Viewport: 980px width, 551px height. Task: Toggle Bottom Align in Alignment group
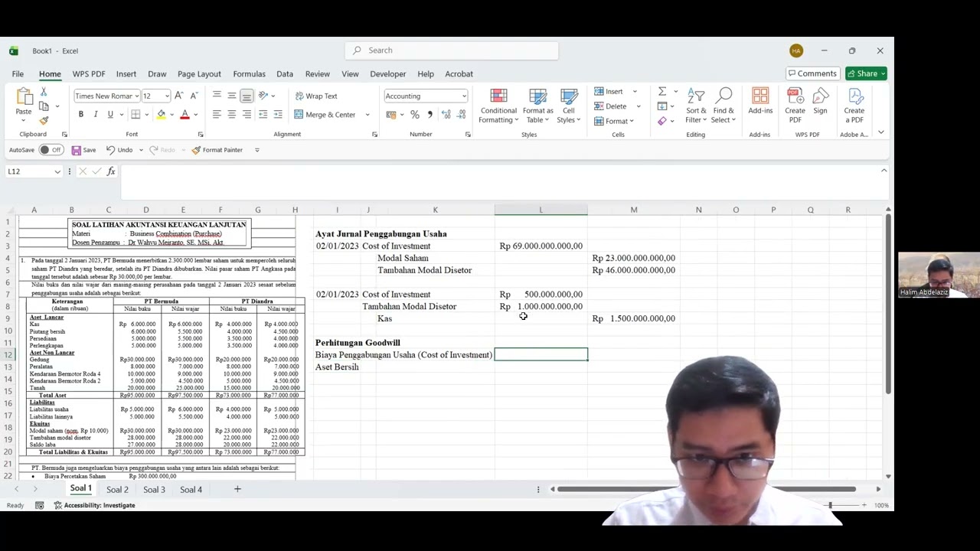pyautogui.click(x=247, y=96)
